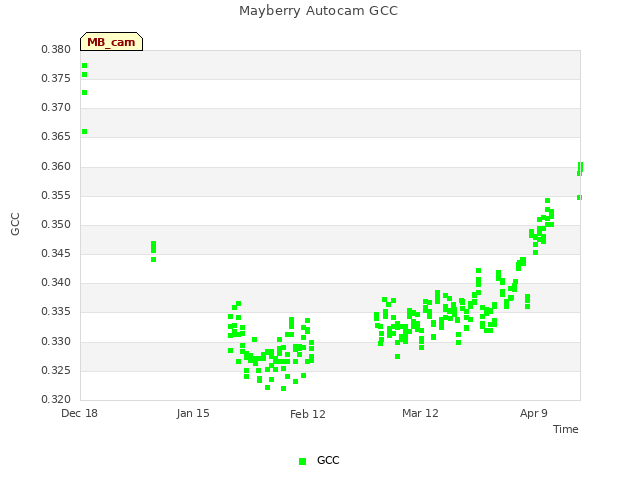This screenshot has height=480, width=640.
Task: Click the 0.370 y-axis tick label
Action: click(x=56, y=107)
